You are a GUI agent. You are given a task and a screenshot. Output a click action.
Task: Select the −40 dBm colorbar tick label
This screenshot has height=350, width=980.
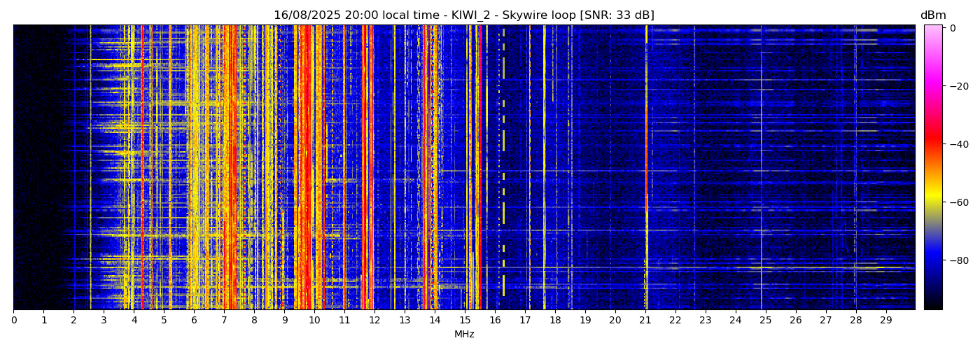(958, 144)
